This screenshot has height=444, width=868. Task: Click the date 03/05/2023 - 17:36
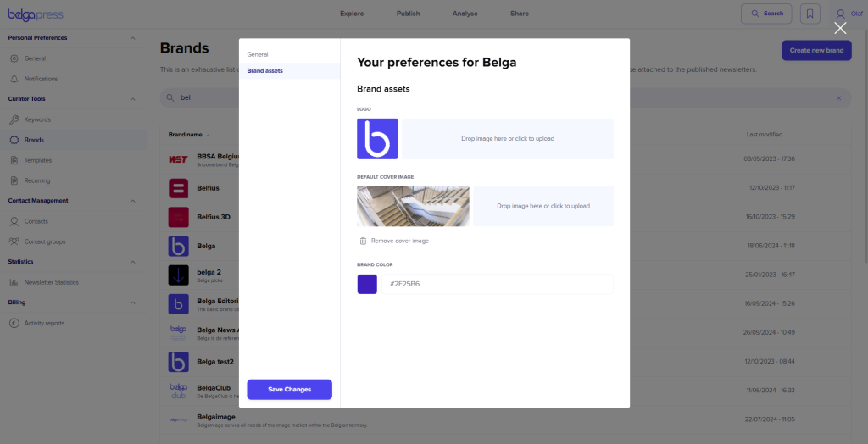pyautogui.click(x=770, y=159)
